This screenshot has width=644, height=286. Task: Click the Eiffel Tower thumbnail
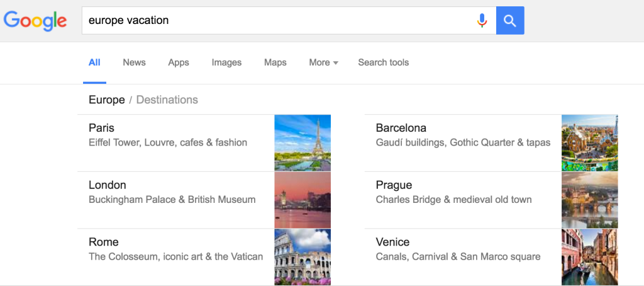[303, 143]
